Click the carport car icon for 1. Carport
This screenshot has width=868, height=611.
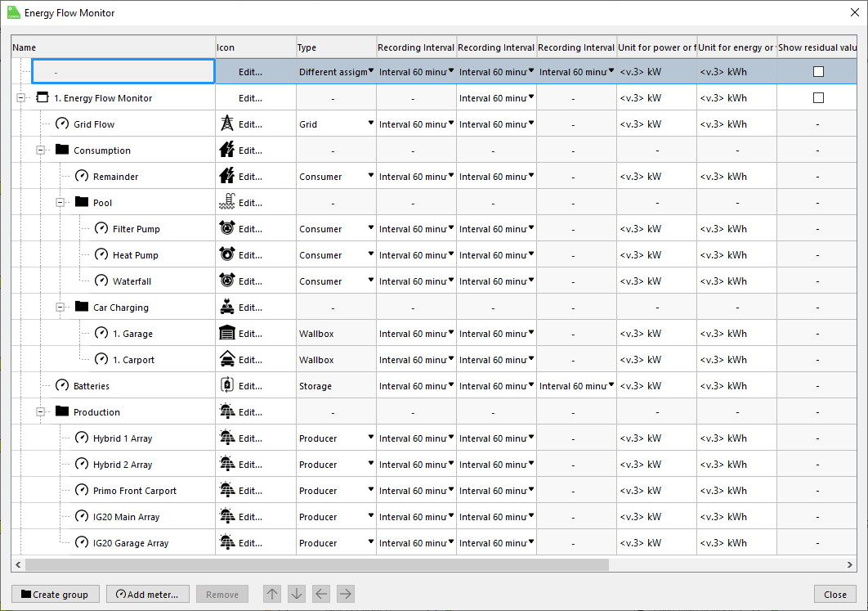[x=227, y=360]
